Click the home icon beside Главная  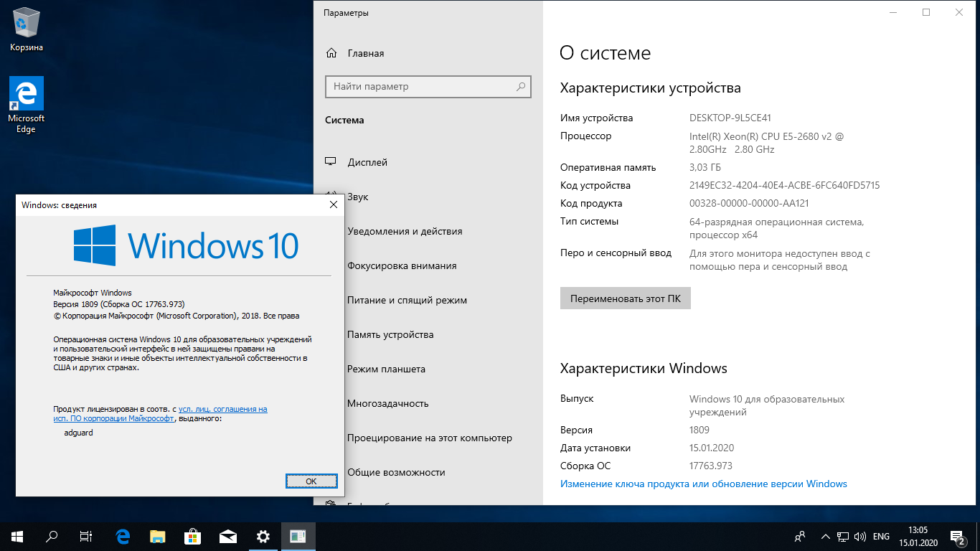pyautogui.click(x=331, y=53)
